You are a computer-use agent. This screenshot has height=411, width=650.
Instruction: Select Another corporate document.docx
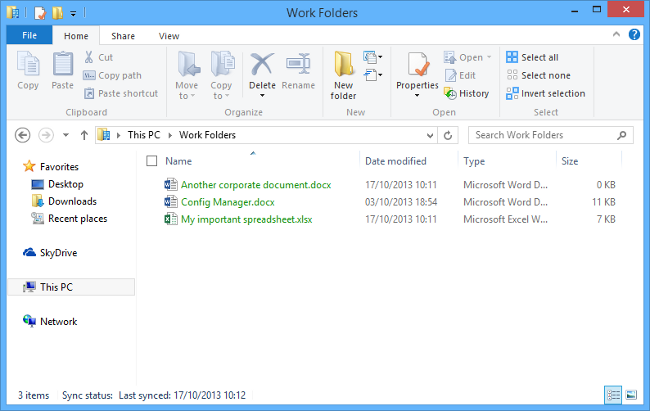[256, 185]
